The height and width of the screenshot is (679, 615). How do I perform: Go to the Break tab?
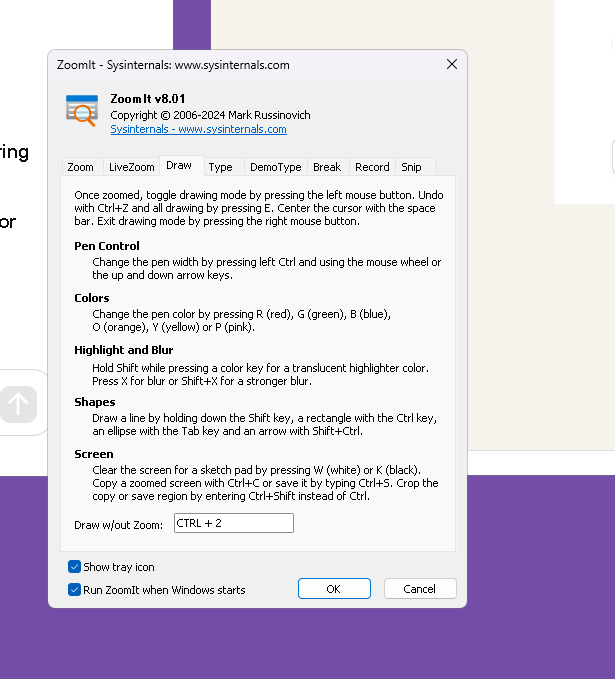click(327, 167)
